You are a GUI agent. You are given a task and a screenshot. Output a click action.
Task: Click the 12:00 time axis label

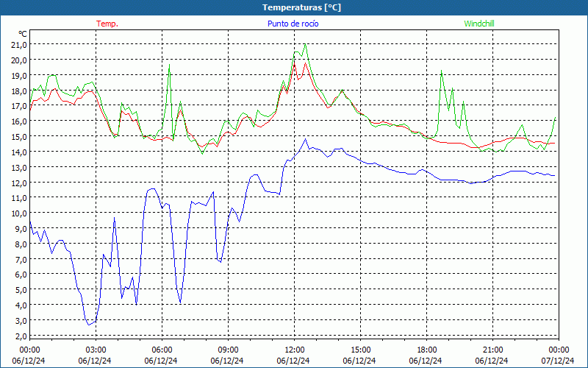(295, 350)
